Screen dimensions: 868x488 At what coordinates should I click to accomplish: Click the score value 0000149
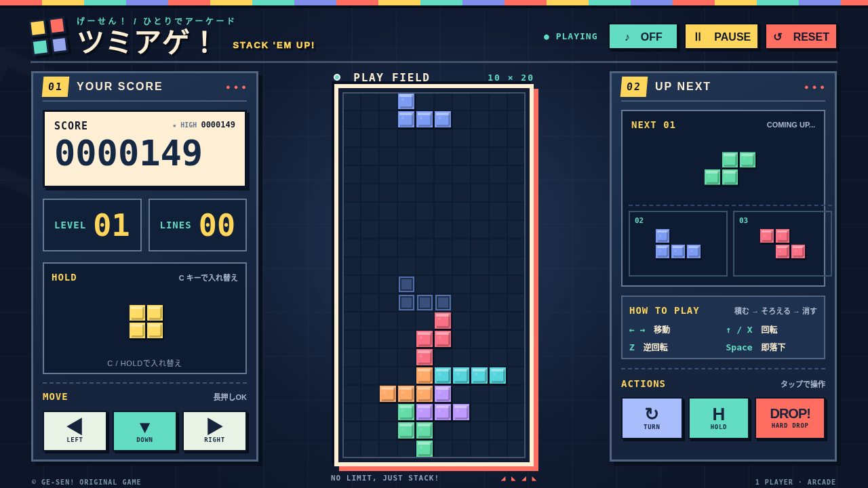[x=129, y=153]
